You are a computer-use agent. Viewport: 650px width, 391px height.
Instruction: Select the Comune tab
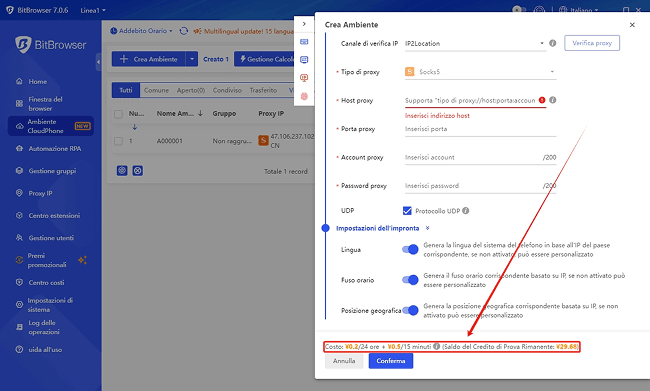tap(156, 90)
